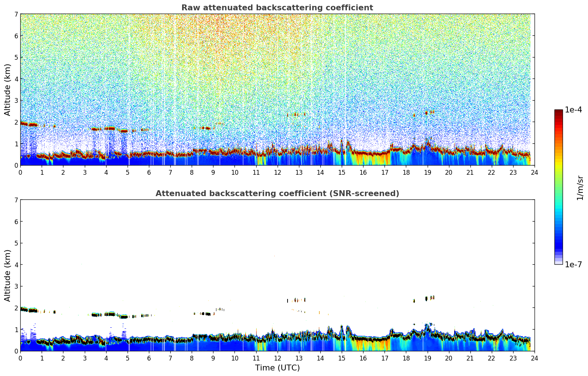Click altitude tick "7" on the raw plot

point(16,14)
